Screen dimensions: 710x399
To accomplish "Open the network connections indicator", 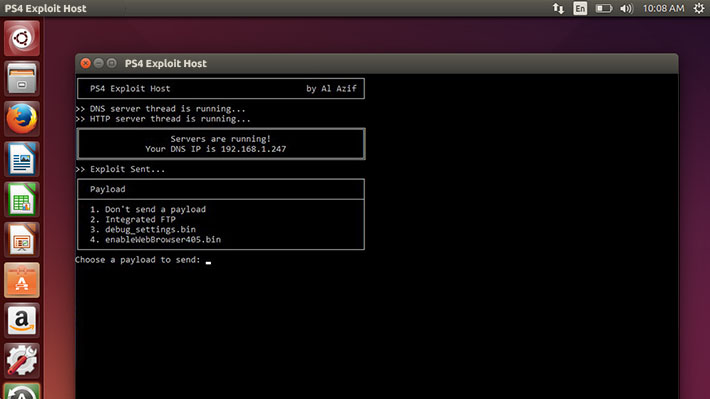I will (x=558, y=9).
